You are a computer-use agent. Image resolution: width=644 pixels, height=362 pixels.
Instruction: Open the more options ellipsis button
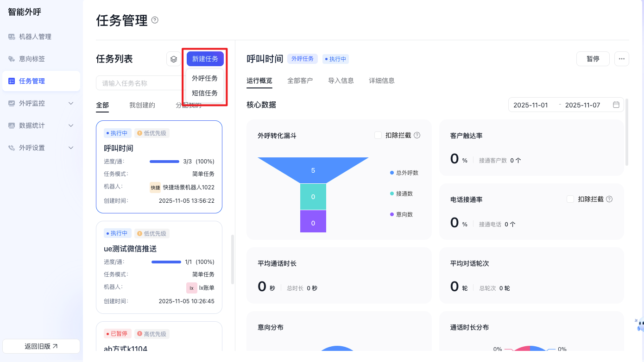coord(621,59)
